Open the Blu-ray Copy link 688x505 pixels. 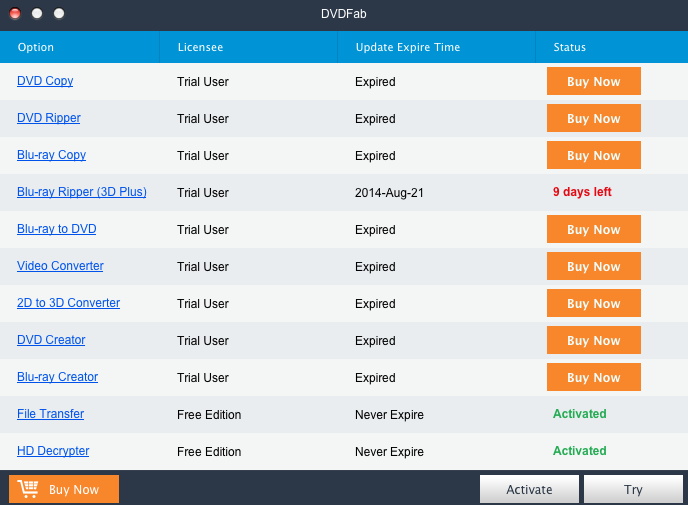click(51, 155)
